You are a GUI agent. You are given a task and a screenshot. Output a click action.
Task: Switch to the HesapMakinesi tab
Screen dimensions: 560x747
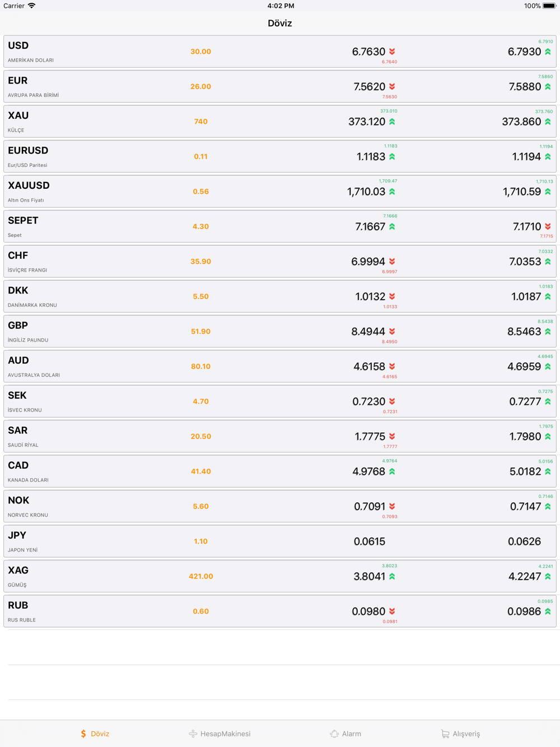click(220, 734)
